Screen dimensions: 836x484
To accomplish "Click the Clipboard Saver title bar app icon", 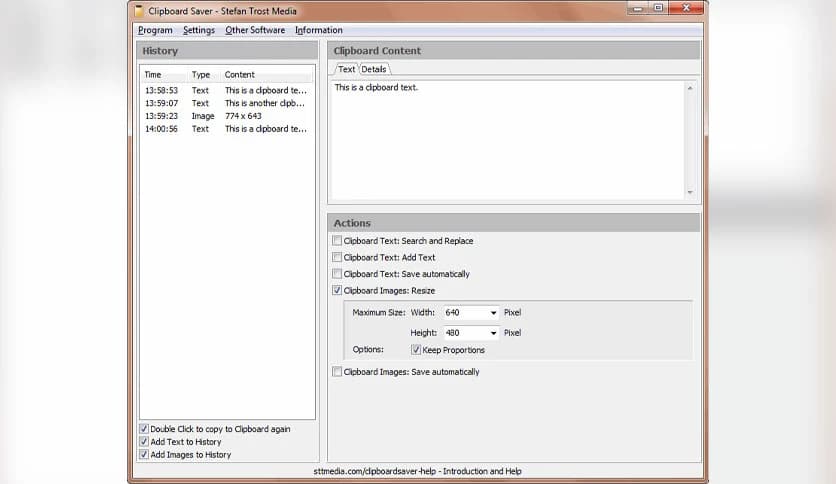I will tap(139, 11).
